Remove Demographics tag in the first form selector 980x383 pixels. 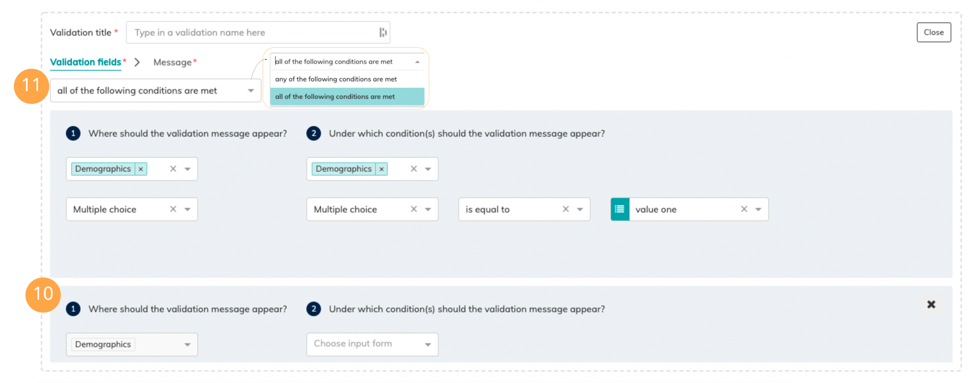(141, 169)
